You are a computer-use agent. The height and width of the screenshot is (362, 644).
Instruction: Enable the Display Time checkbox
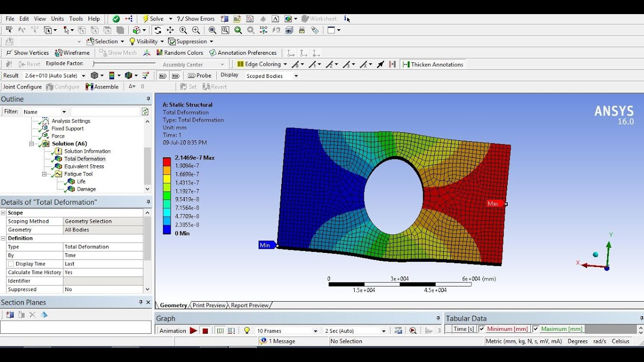pos(11,264)
